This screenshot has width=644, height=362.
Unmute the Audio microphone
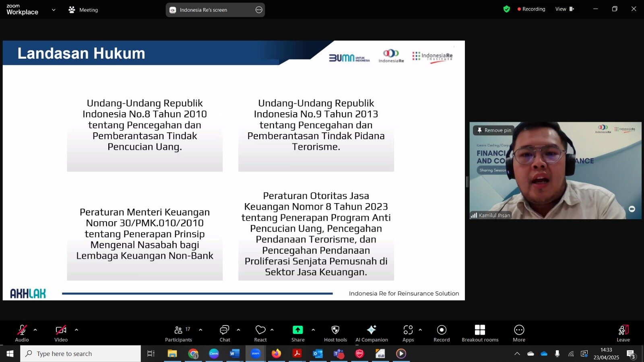point(22,333)
